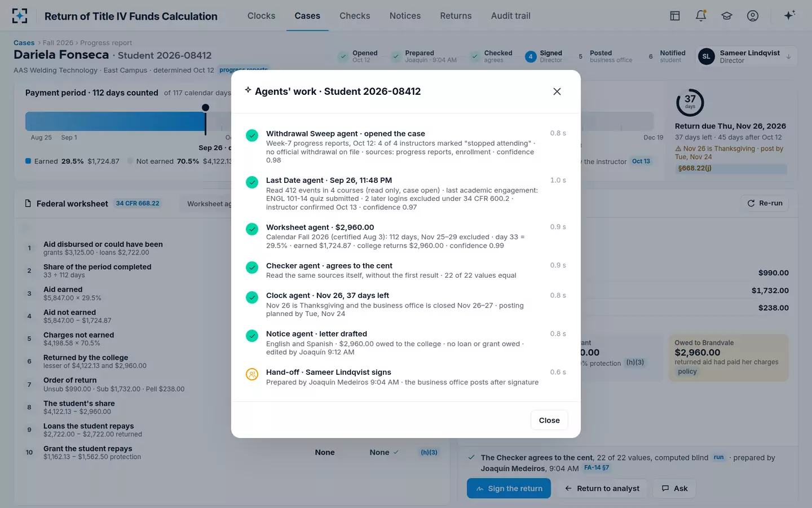Click the Ask button
The image size is (812, 508).
pyautogui.click(x=674, y=488)
